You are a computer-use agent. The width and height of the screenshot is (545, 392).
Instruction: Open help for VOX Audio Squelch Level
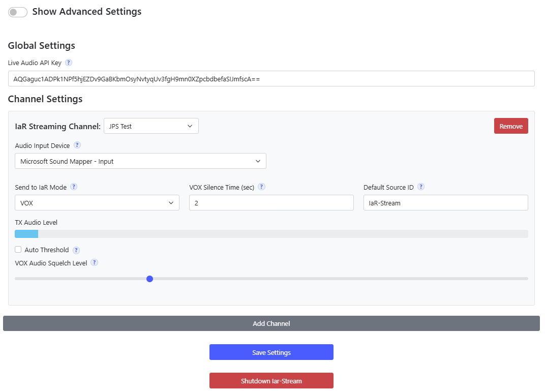point(94,263)
